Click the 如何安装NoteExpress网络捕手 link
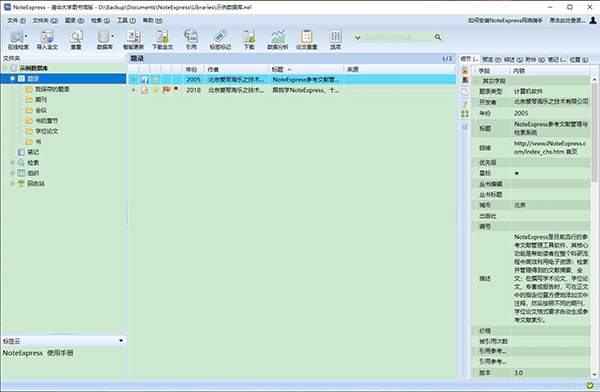This screenshot has height=392, width=600. click(505, 20)
